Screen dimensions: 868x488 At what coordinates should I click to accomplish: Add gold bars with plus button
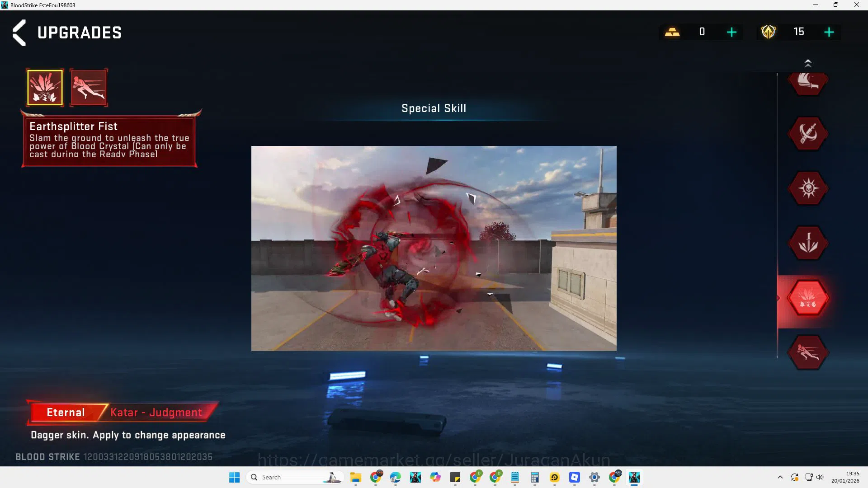tap(731, 32)
